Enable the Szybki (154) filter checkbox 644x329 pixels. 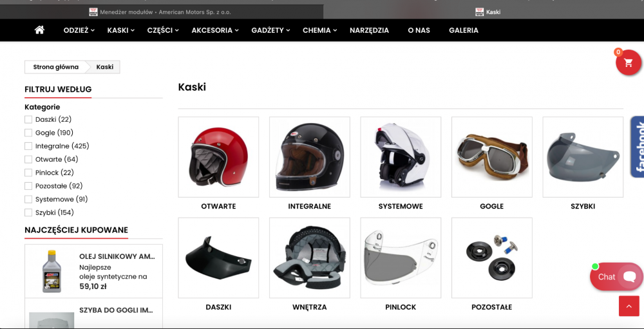(x=28, y=212)
